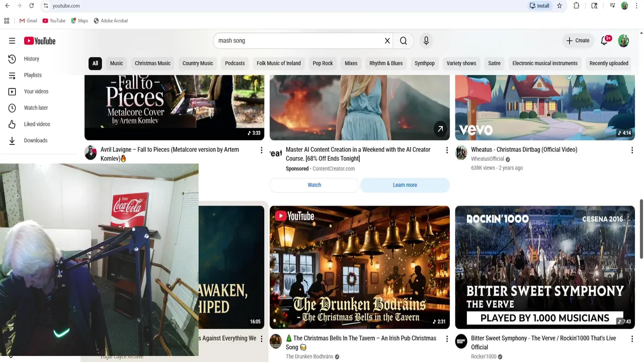Select the Variety shows filter chip
The height and width of the screenshot is (362, 644).
point(461,63)
